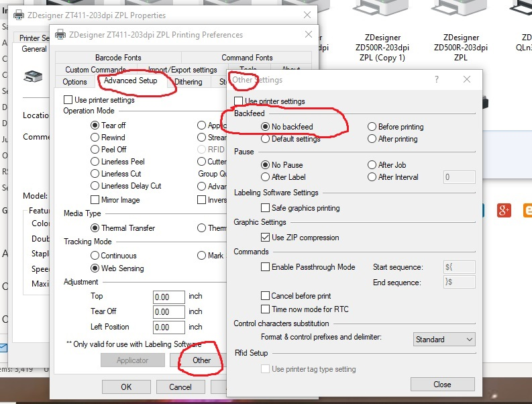This screenshot has width=532, height=404.
Task: Select Tear off operation mode
Action: click(x=95, y=125)
